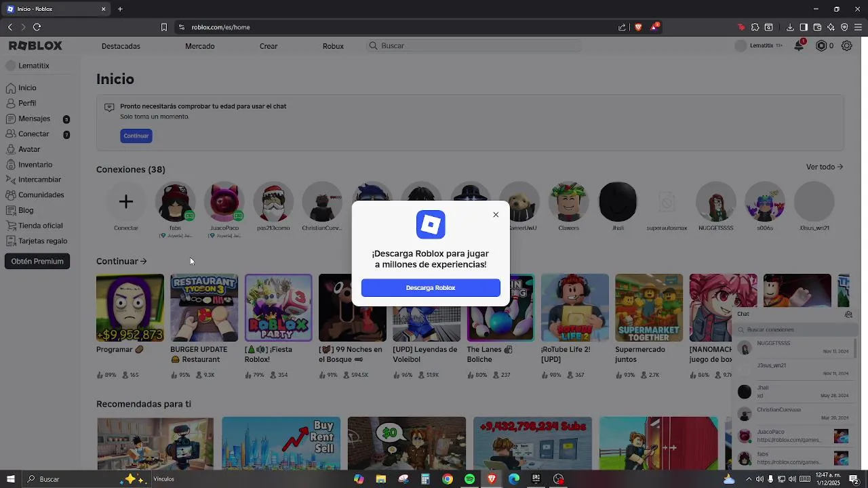
Task: Show hidden system tray icons
Action: [x=749, y=479]
